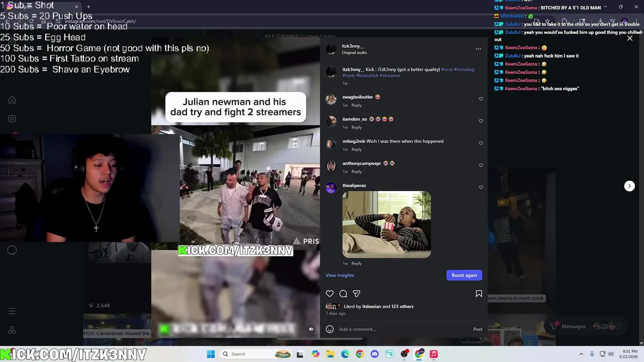Open thealiperez's profile picture

[x=331, y=188]
